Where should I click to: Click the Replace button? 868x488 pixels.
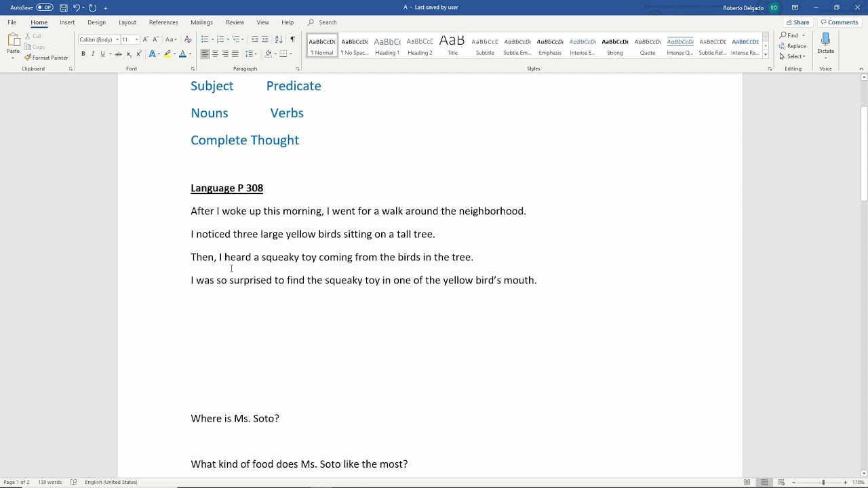click(793, 46)
